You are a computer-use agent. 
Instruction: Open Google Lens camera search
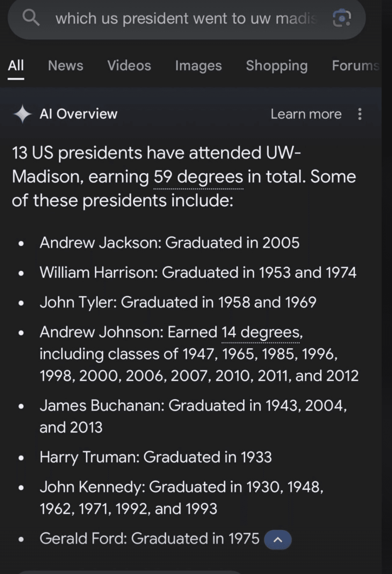point(342,18)
